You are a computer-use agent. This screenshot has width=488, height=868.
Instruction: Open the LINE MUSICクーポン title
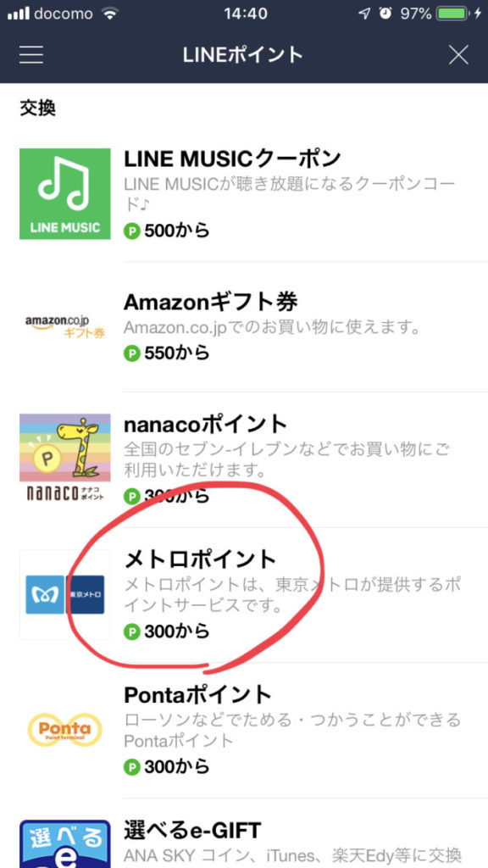pyautogui.click(x=232, y=160)
